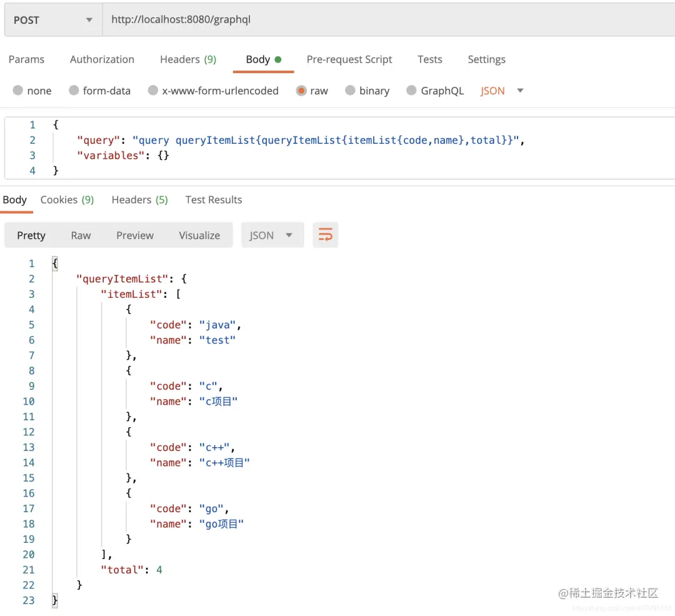Select the form-data body type
This screenshot has width=675, height=616.
point(99,91)
